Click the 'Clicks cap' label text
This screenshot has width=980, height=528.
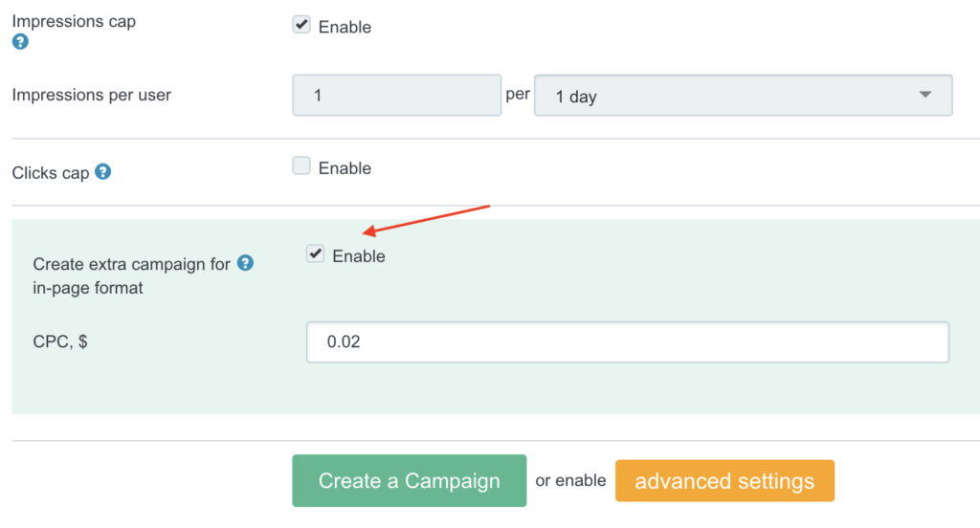[x=51, y=173]
